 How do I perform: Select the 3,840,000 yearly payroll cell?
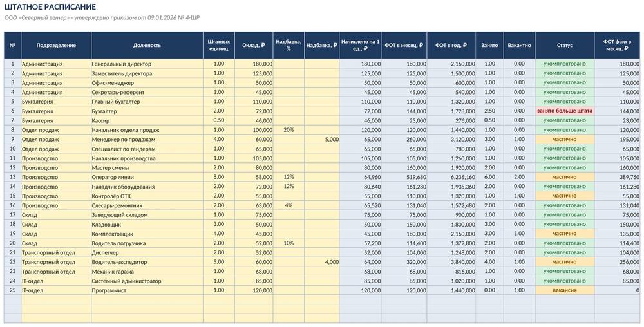coord(451,262)
